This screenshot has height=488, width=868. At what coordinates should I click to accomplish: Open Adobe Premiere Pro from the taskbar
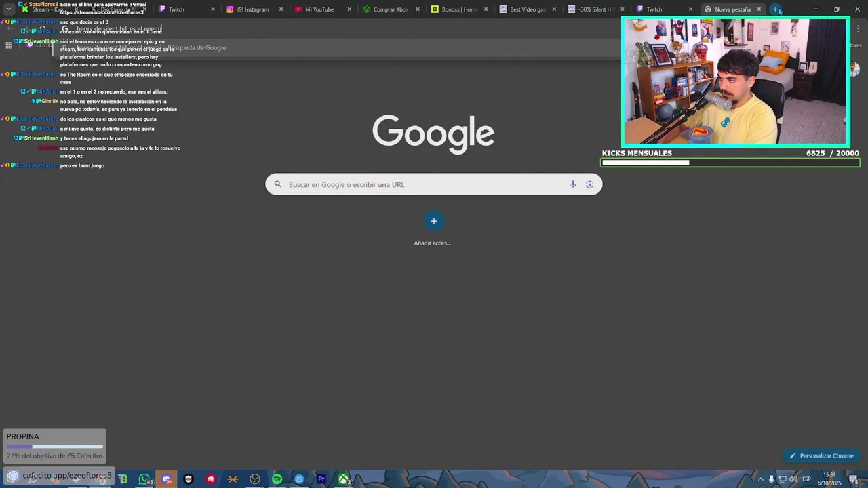321,479
